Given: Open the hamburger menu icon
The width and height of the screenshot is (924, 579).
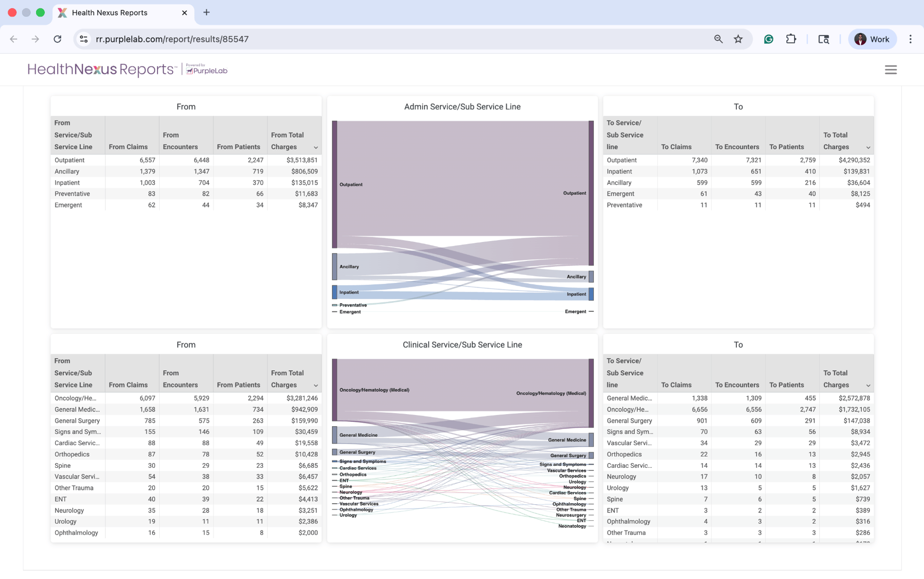Looking at the screenshot, I should [x=890, y=70].
